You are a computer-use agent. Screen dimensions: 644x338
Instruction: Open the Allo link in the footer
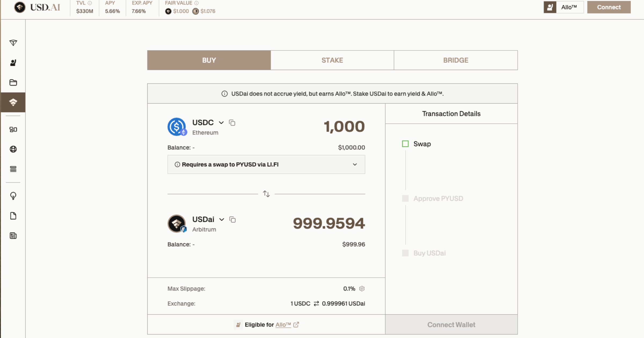point(283,325)
